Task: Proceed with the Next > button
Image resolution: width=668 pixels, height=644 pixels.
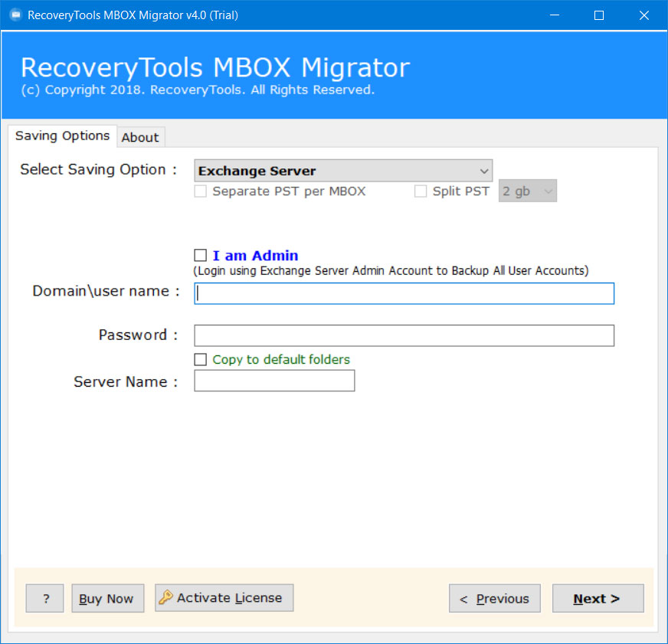Action: point(598,598)
